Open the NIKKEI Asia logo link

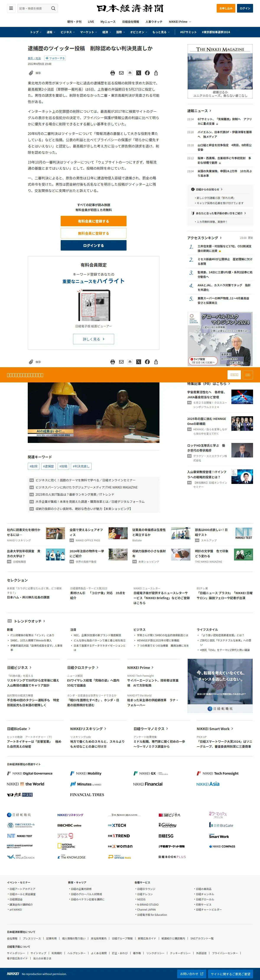208,784
